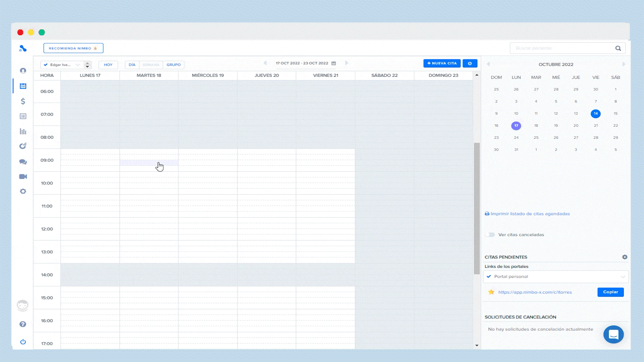This screenshot has height=362, width=644.
Task: Open the bar chart reports icon
Action: [23, 131]
